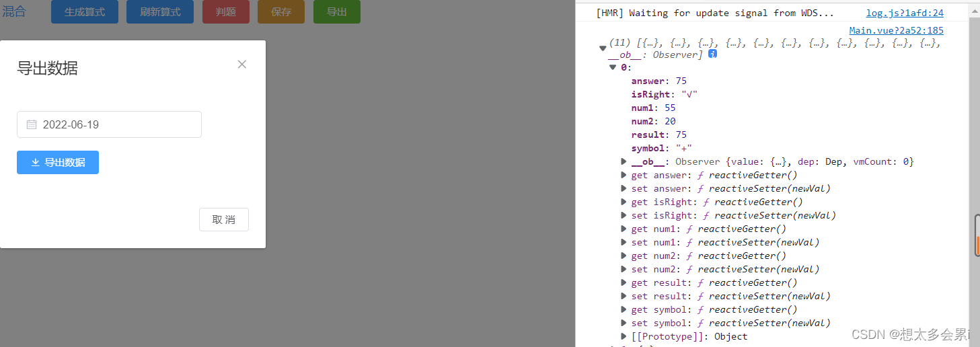Screen dimensions: 980x347
Task: Click the orange 保存 button
Action: (281, 12)
